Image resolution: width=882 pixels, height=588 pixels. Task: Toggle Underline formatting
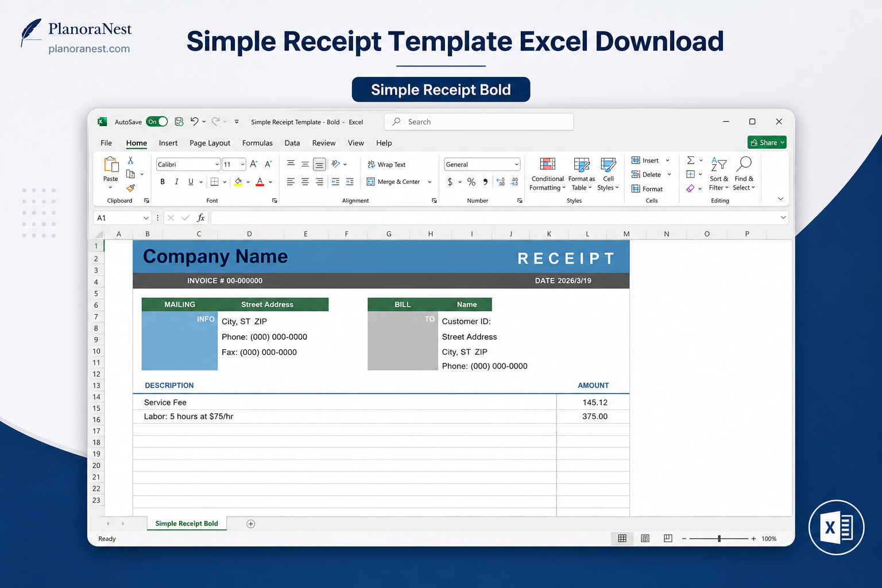click(191, 182)
